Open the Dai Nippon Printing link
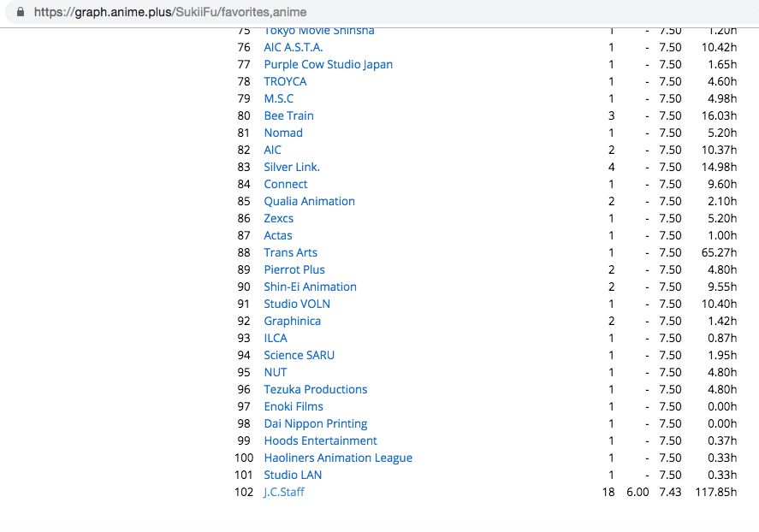759x532 pixels. 316,423
